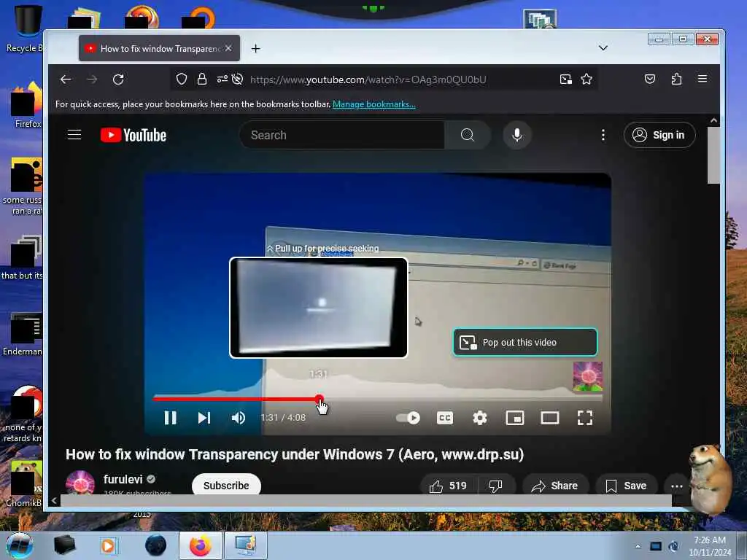The height and width of the screenshot is (560, 747).
Task: Click Pop out this video
Action: tap(525, 342)
